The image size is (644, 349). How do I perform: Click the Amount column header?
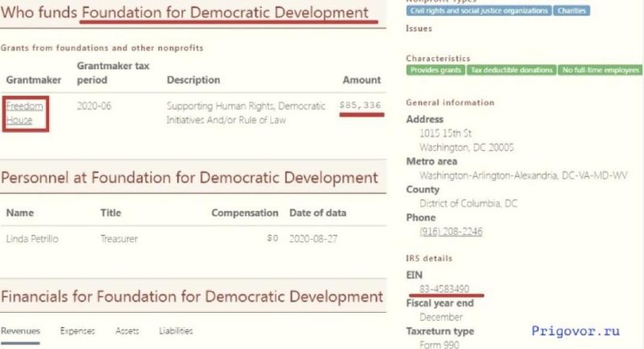click(x=361, y=80)
